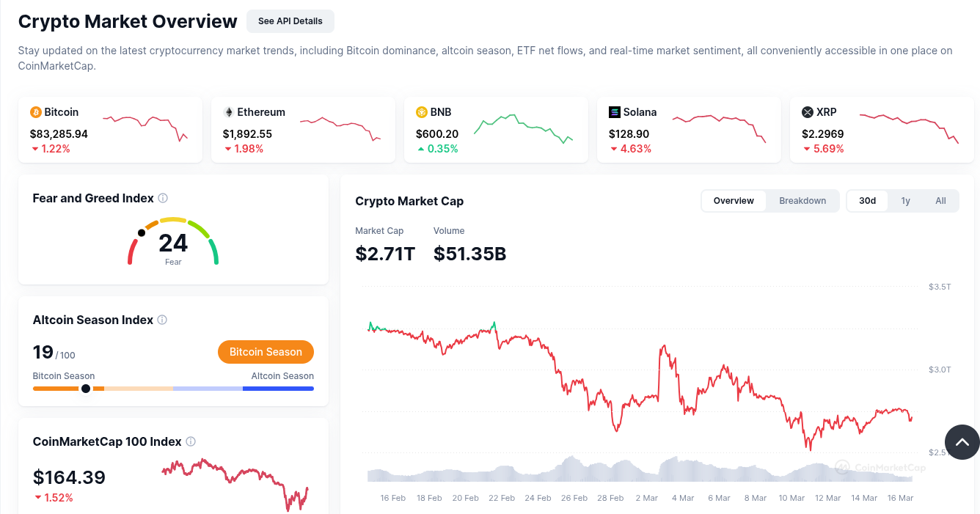Click the orange Bitcoin Season badge

click(266, 352)
